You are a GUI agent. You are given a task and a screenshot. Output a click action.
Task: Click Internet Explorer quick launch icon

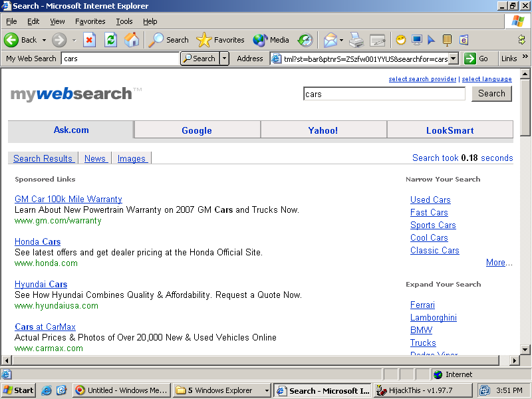pyautogui.click(x=47, y=390)
